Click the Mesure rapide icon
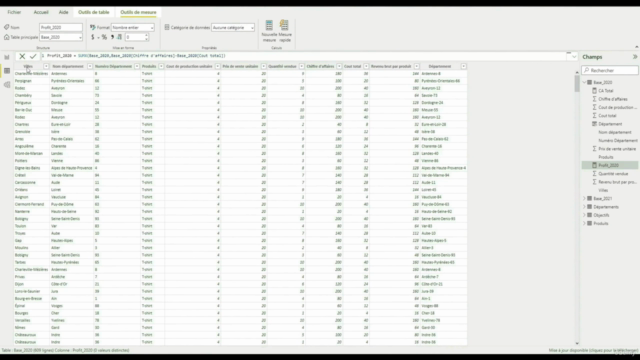 coord(284,25)
